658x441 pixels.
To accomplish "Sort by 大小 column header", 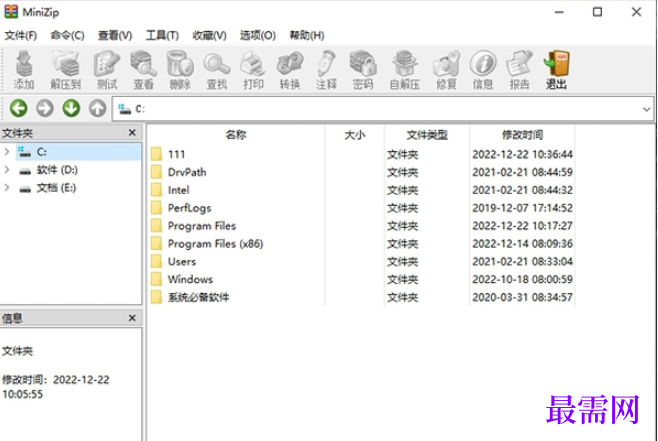I will click(x=355, y=135).
